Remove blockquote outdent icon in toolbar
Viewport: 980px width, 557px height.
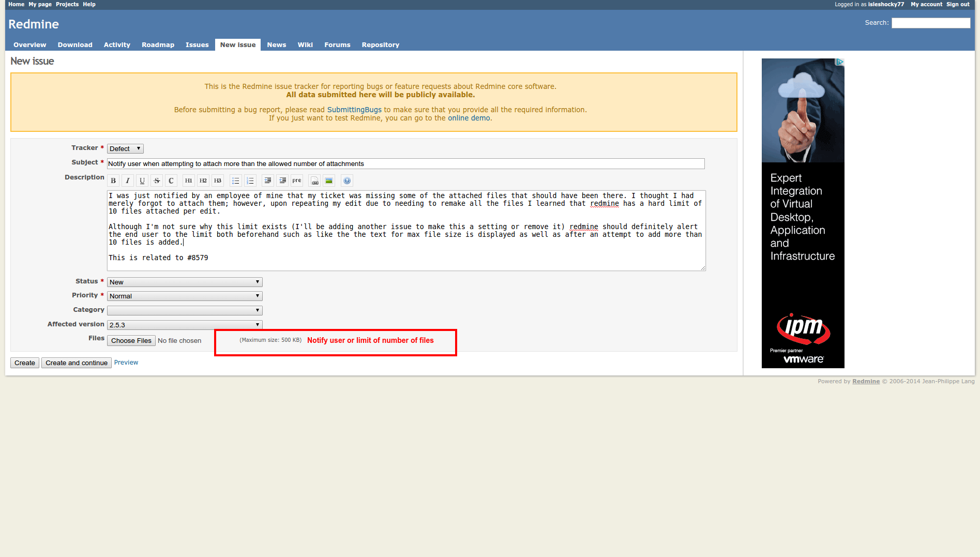pos(282,180)
